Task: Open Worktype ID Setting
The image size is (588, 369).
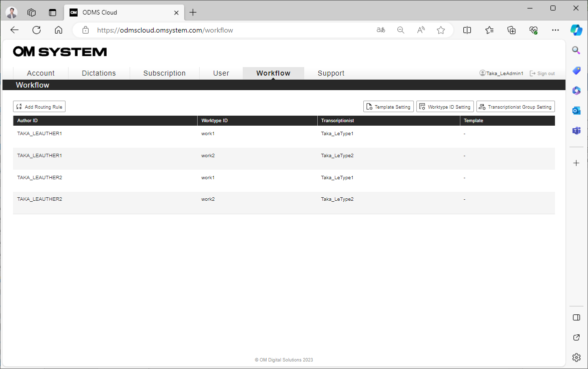Action: (445, 106)
